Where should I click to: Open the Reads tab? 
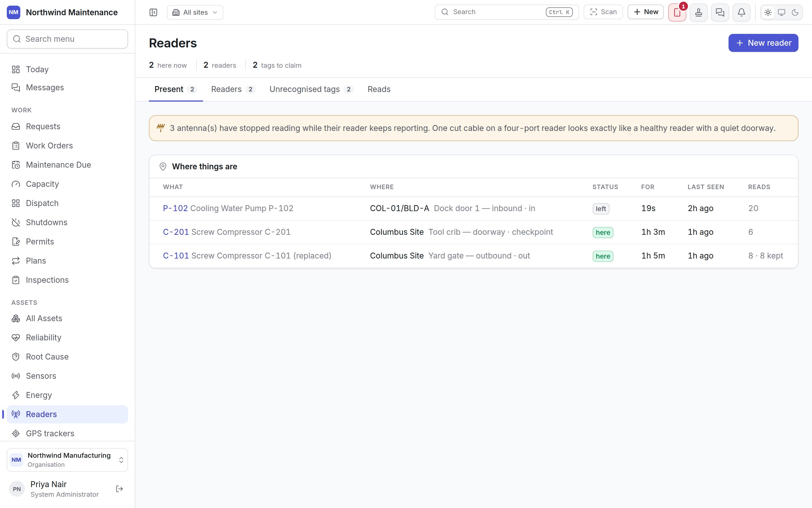(x=379, y=89)
